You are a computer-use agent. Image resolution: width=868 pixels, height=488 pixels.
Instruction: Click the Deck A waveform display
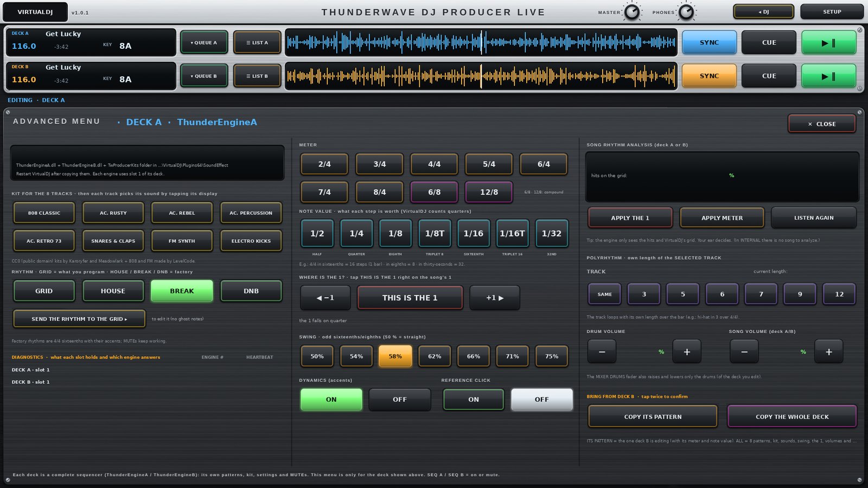[481, 42]
